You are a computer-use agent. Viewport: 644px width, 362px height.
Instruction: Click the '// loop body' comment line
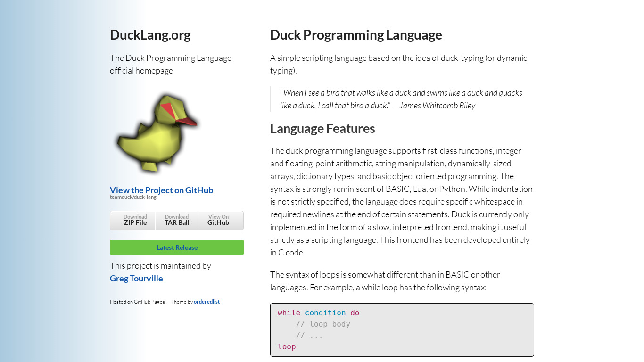(323, 324)
